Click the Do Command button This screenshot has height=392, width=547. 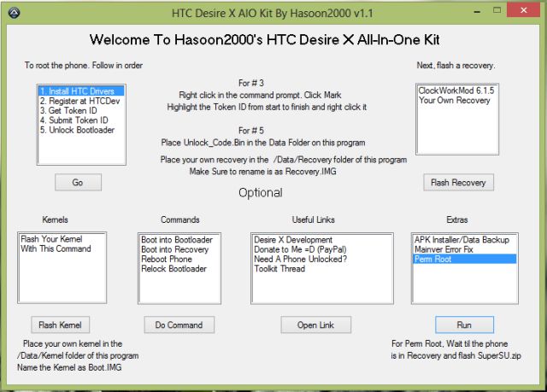179,325
